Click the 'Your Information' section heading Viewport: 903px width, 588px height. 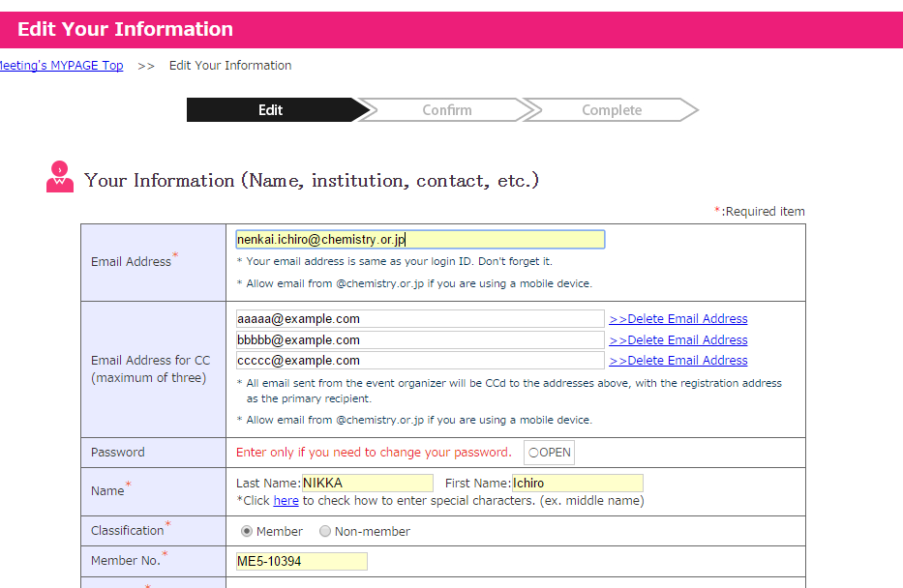(x=312, y=180)
